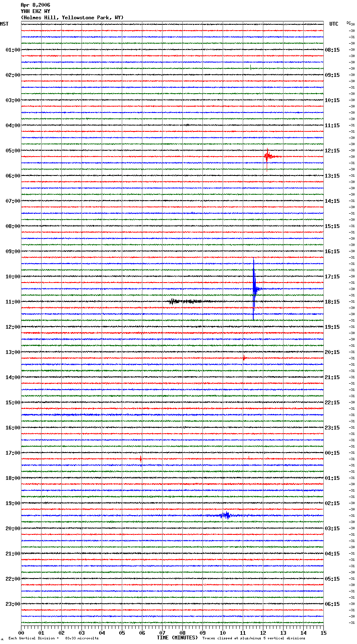The height and width of the screenshot is (644, 357).
Task: Click the 12:15 UTC time label
Action: coord(332,151)
